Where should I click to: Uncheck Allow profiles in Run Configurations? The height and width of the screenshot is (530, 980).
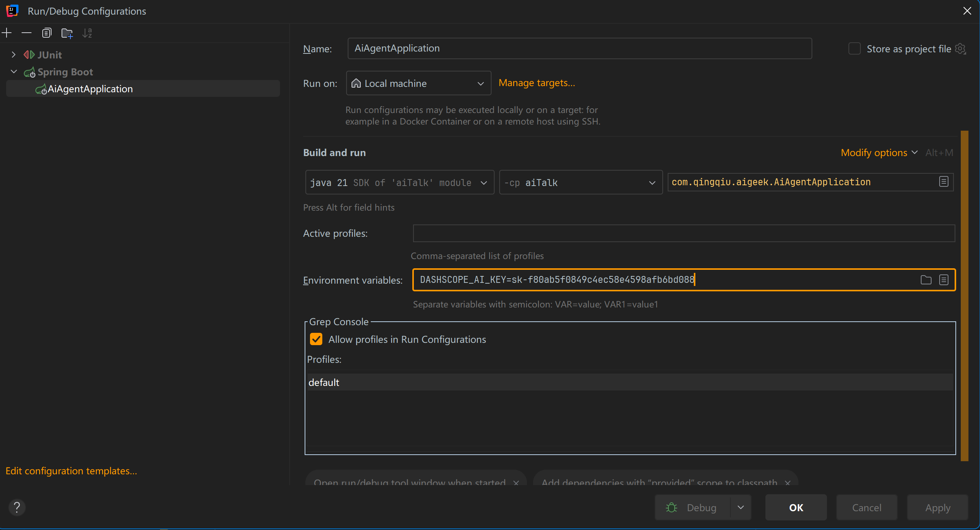[316, 339]
